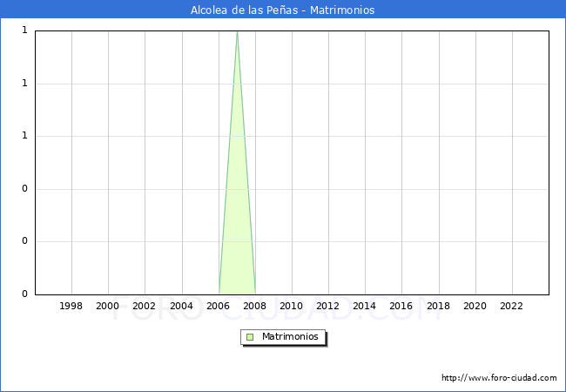The height and width of the screenshot is (392, 566).
Task: Click x-axis year 2010
Action: pyautogui.click(x=291, y=307)
